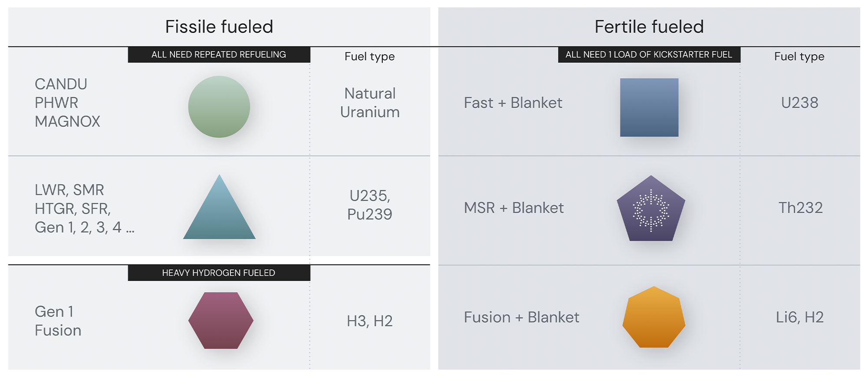This screenshot has height=377, width=868.
Task: Click the U235, Pu239 fuel label
Action: pyautogui.click(x=370, y=205)
